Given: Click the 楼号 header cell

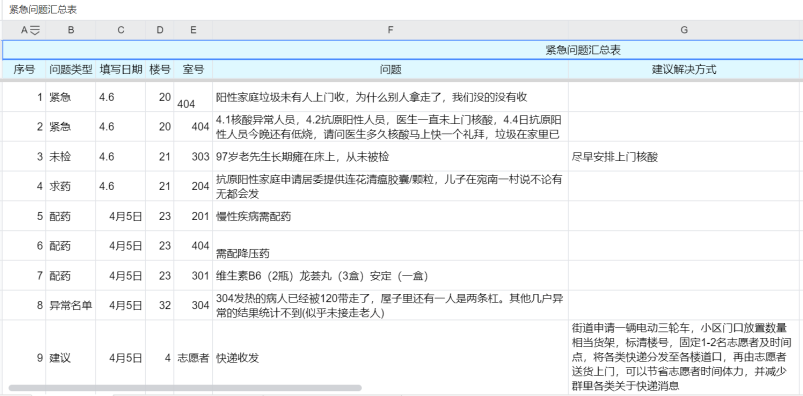Looking at the screenshot, I should pos(160,70).
